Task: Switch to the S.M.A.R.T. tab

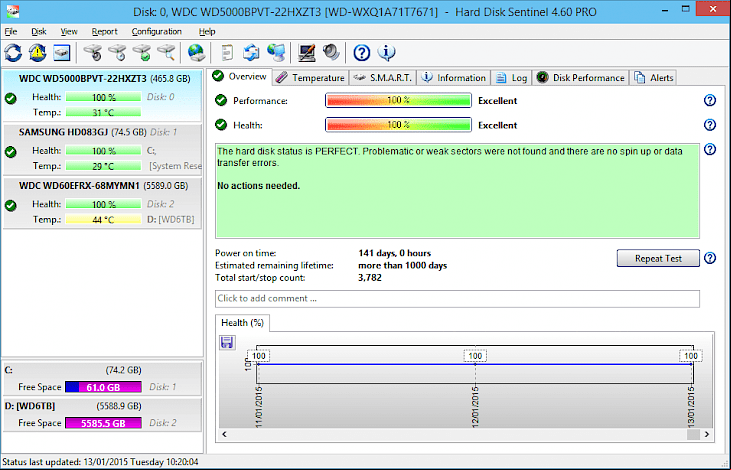Action: click(x=383, y=78)
